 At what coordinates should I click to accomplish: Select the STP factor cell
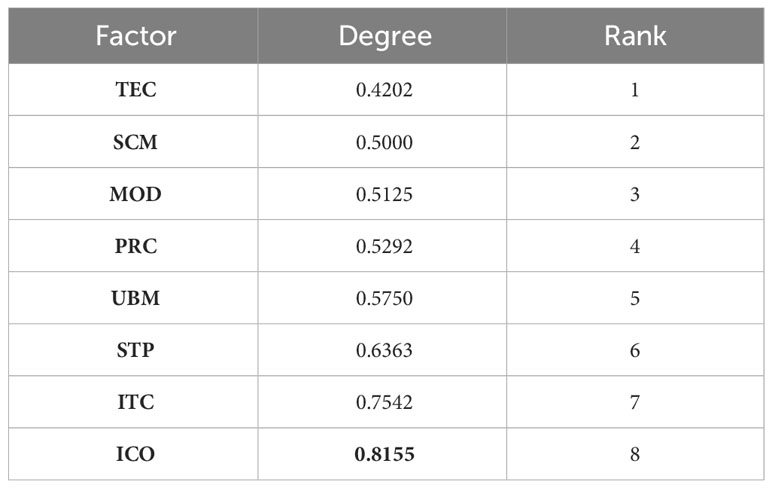(135, 350)
